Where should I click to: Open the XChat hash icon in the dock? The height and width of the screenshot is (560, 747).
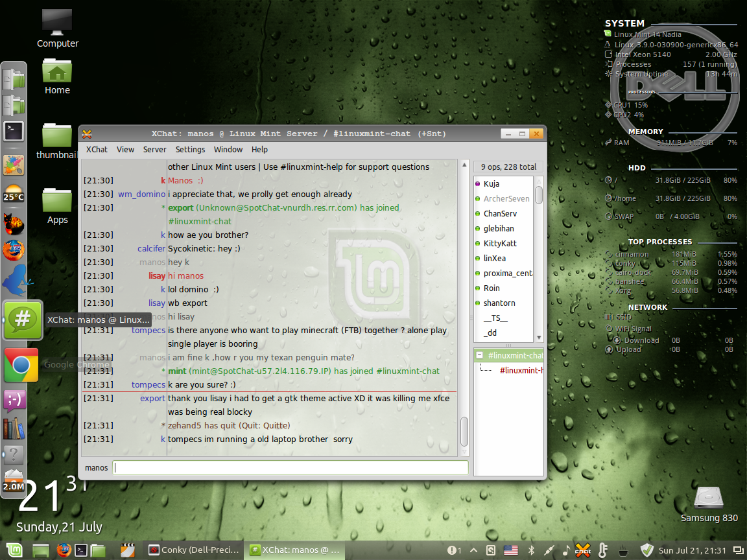click(23, 320)
